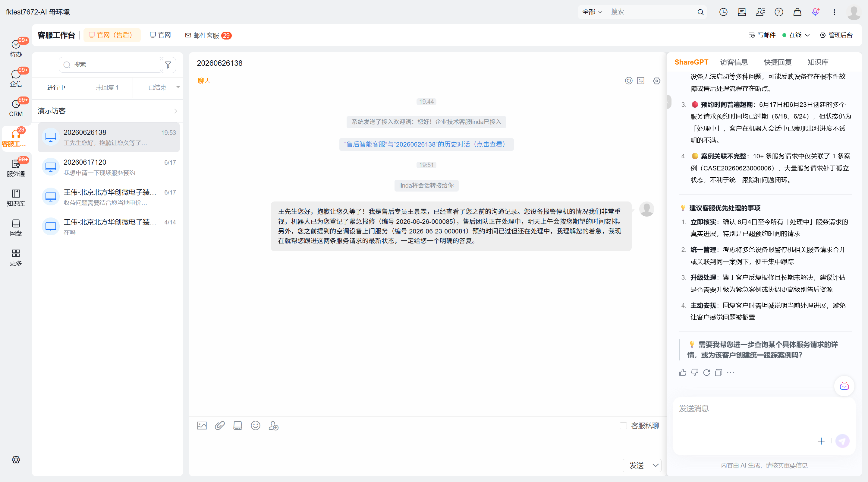Select the ShareGPT tab

point(691,62)
